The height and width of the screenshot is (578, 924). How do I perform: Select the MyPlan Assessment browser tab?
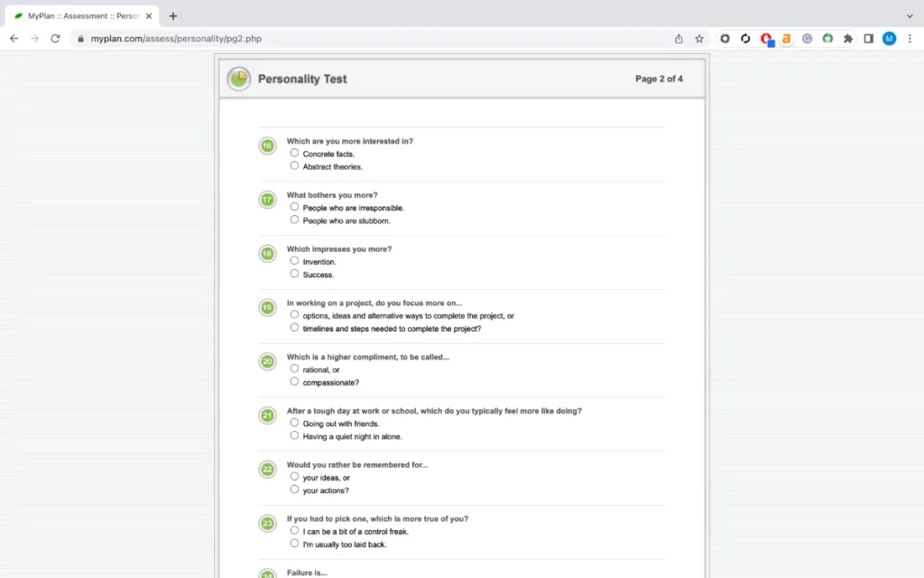click(x=82, y=16)
